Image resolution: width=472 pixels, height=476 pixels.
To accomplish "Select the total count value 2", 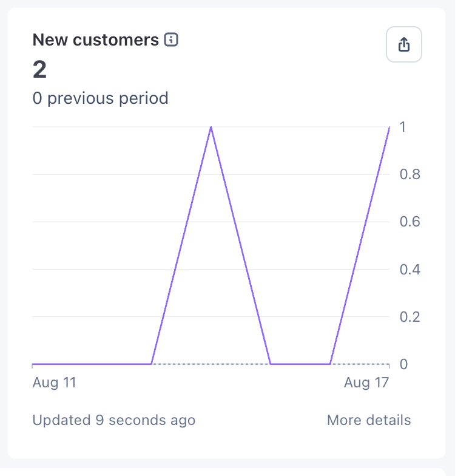I will (x=40, y=69).
